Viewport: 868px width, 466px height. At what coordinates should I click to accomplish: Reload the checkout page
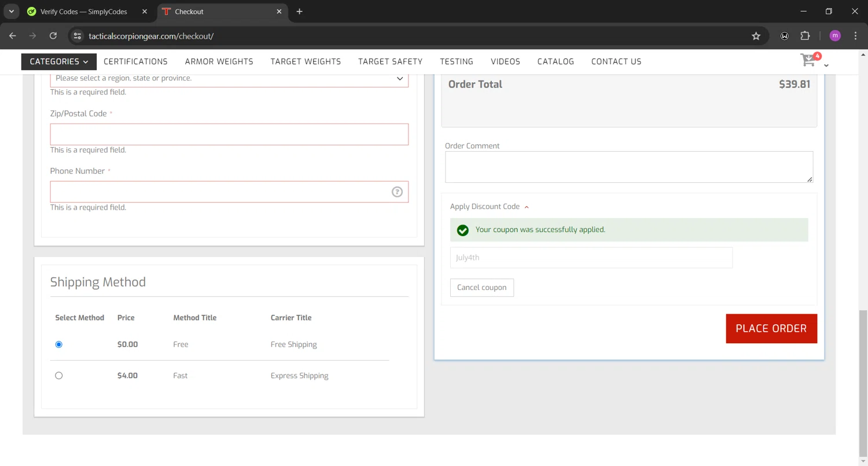pyautogui.click(x=53, y=36)
